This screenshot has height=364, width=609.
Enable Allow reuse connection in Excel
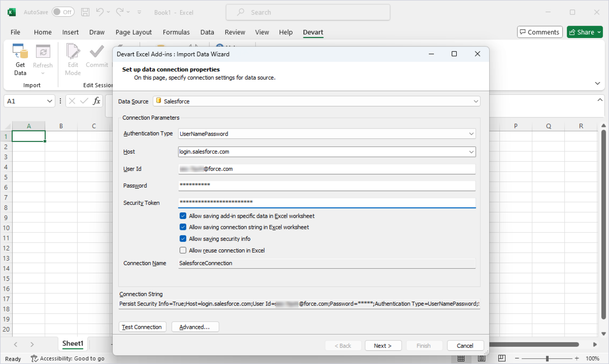tap(183, 250)
